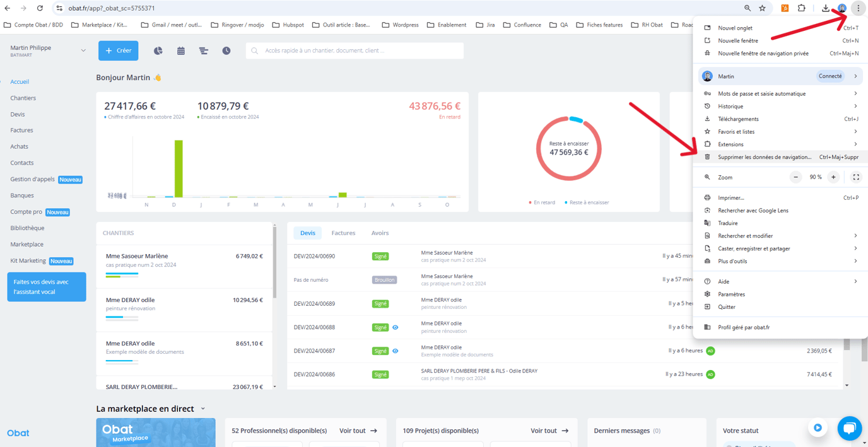This screenshot has height=447, width=868.
Task: Click the Chrome three-dot menu icon
Action: [x=858, y=8]
